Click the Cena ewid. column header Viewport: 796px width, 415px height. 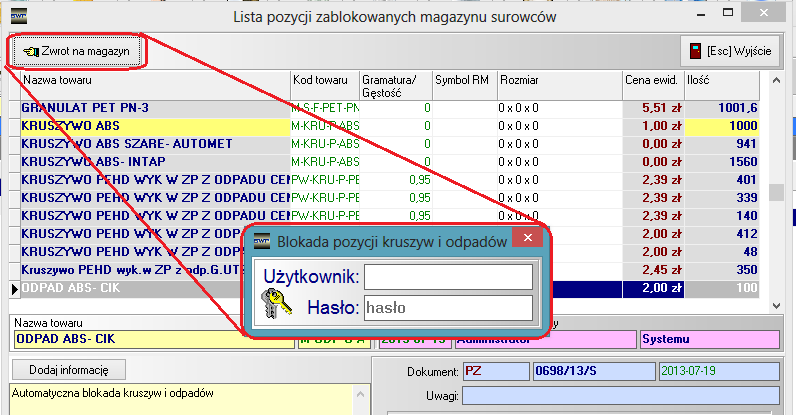click(x=651, y=80)
